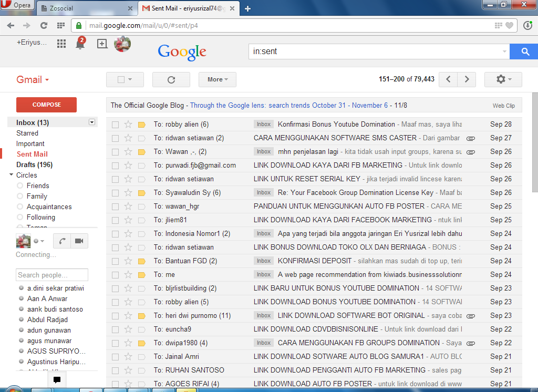Click the blue search magnifier button
This screenshot has height=392, width=538.
(x=525, y=51)
